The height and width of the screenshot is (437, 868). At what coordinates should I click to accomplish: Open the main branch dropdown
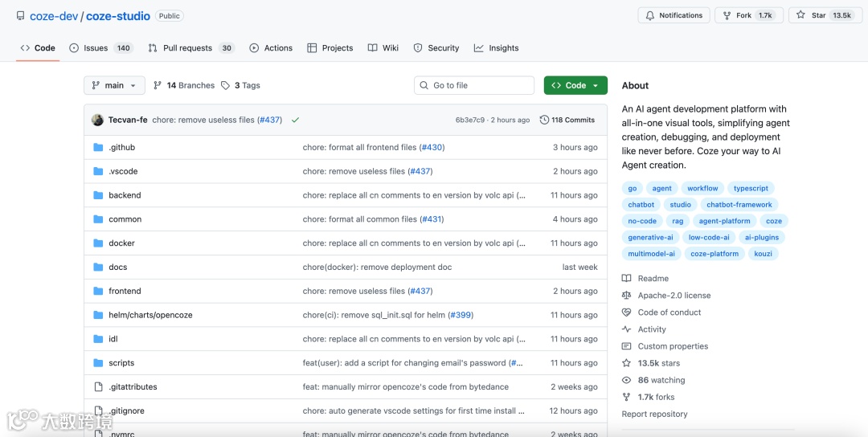(115, 85)
